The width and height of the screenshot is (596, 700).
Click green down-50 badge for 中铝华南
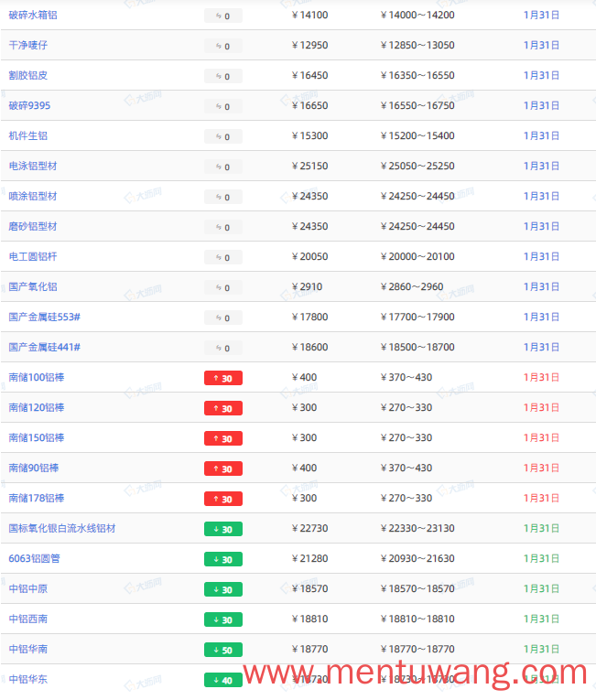click(223, 650)
